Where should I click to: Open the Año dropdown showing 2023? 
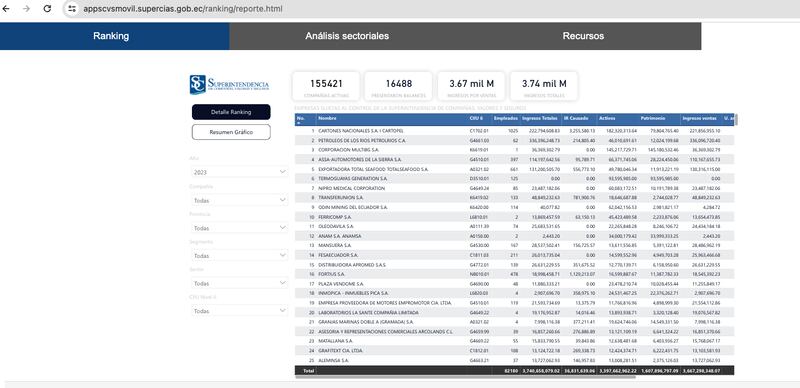click(239, 172)
